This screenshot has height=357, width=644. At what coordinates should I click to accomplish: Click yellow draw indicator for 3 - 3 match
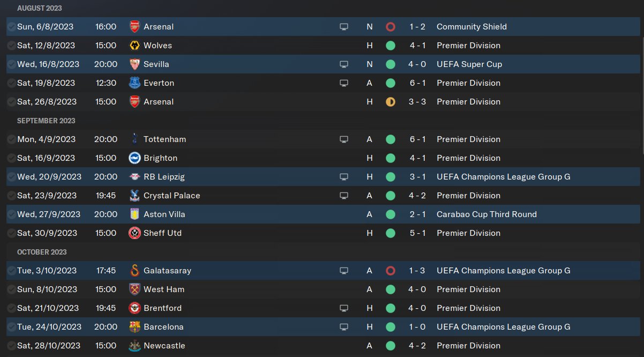pos(390,102)
